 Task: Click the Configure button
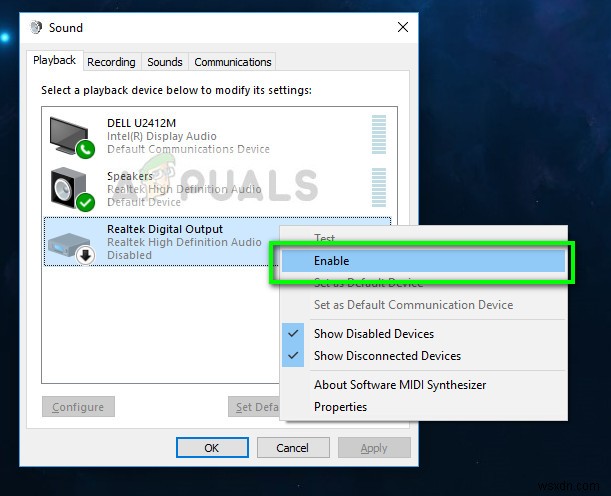[x=78, y=407]
